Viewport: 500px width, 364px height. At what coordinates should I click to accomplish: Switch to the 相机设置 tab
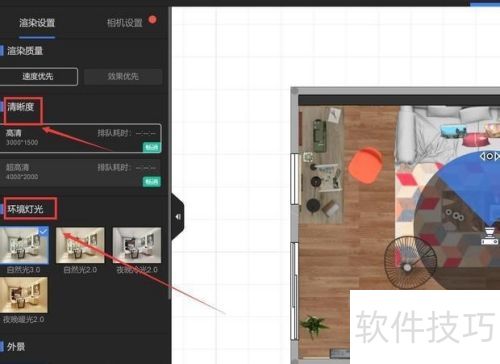click(x=125, y=23)
